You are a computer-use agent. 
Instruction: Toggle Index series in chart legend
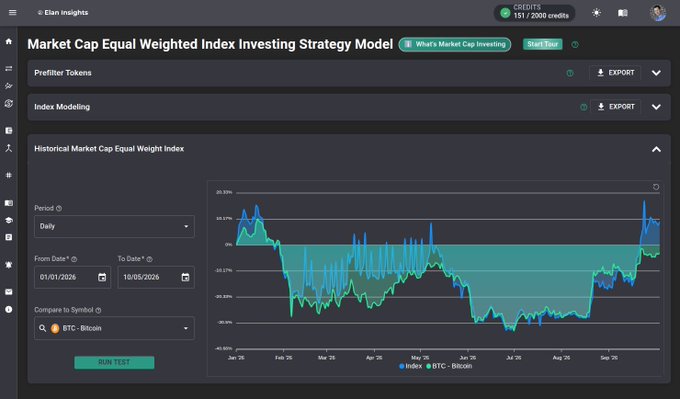click(411, 366)
